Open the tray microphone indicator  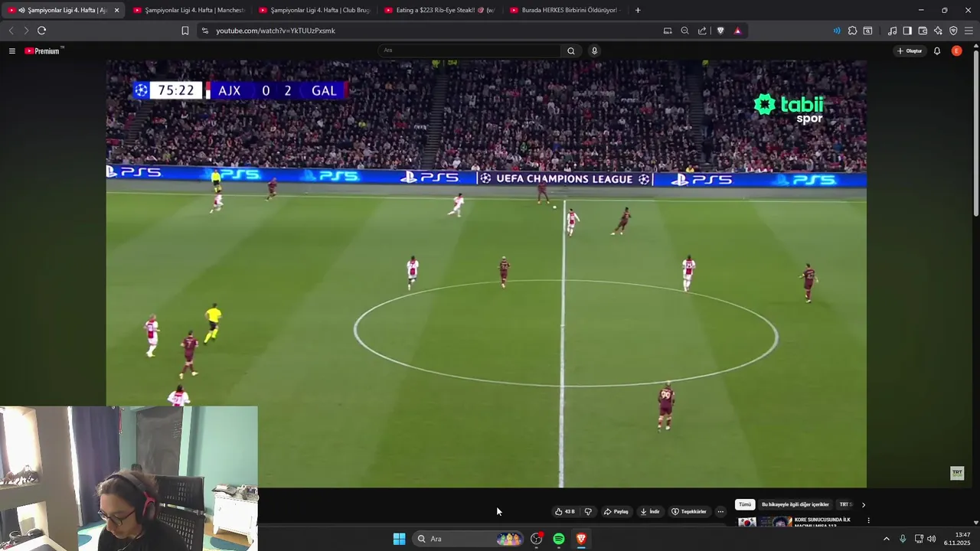click(x=903, y=539)
